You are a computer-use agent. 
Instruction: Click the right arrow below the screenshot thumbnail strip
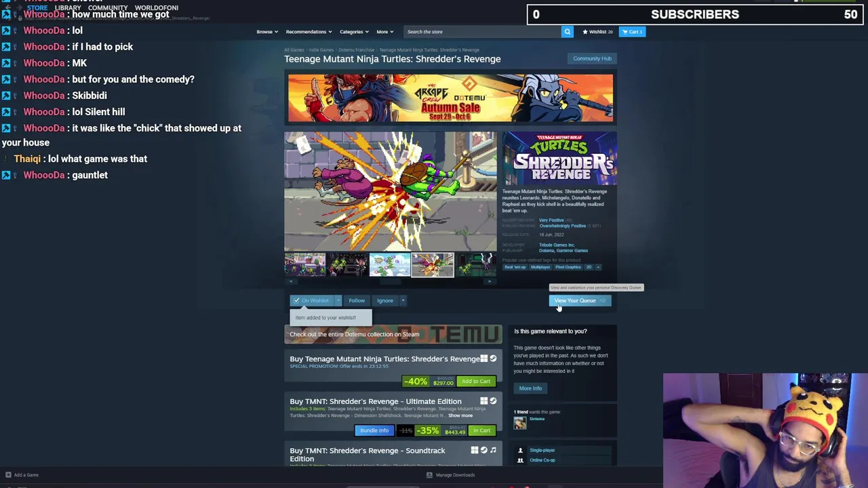point(491,281)
